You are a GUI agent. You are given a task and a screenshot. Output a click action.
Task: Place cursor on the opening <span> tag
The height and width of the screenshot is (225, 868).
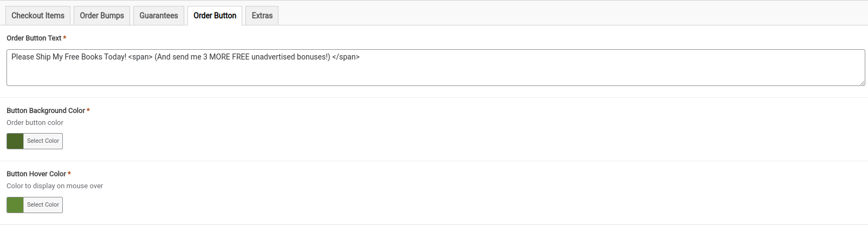[x=140, y=57]
